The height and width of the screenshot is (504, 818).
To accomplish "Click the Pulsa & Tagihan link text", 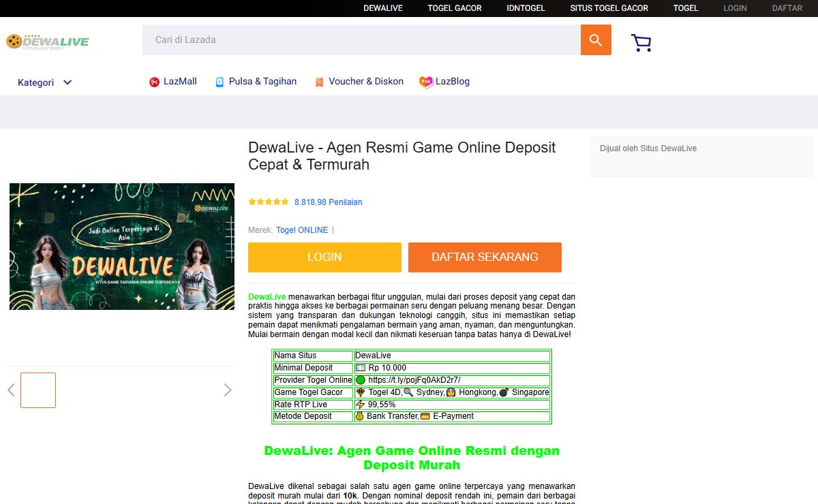I will point(262,82).
